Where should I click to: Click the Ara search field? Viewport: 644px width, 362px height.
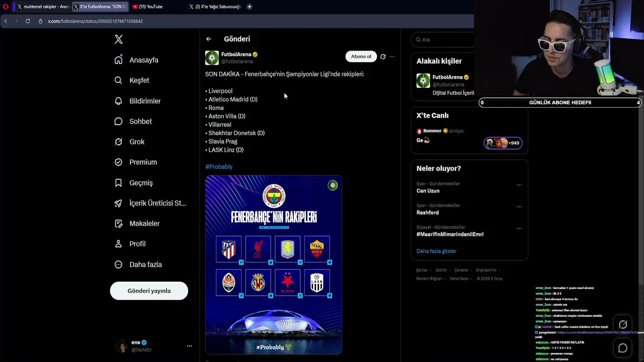[443, 40]
